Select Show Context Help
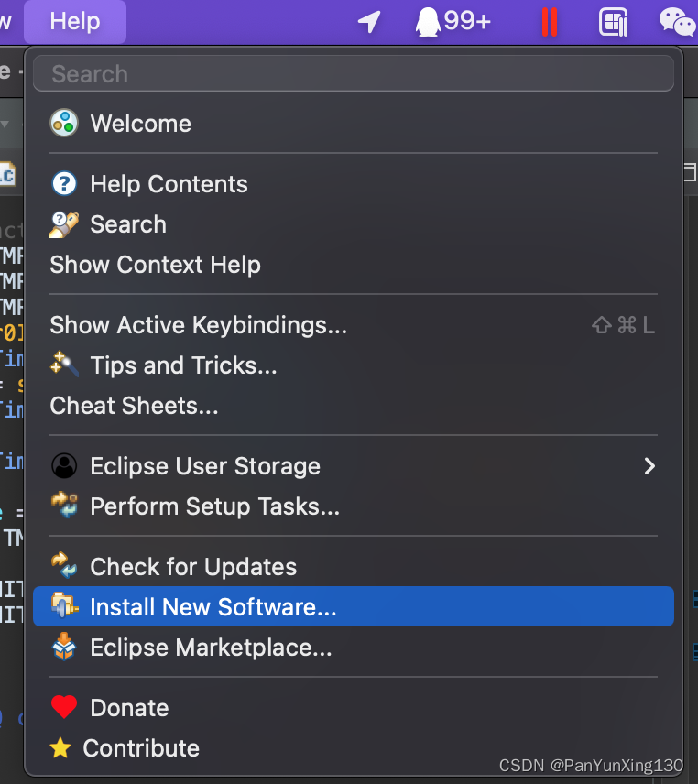This screenshot has height=784, width=698. point(155,265)
